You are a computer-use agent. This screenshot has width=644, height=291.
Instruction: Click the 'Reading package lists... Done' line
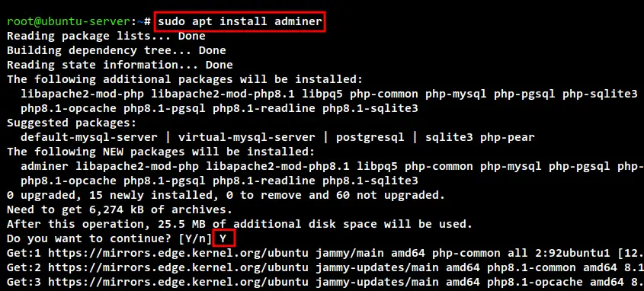pyautogui.click(x=106, y=36)
